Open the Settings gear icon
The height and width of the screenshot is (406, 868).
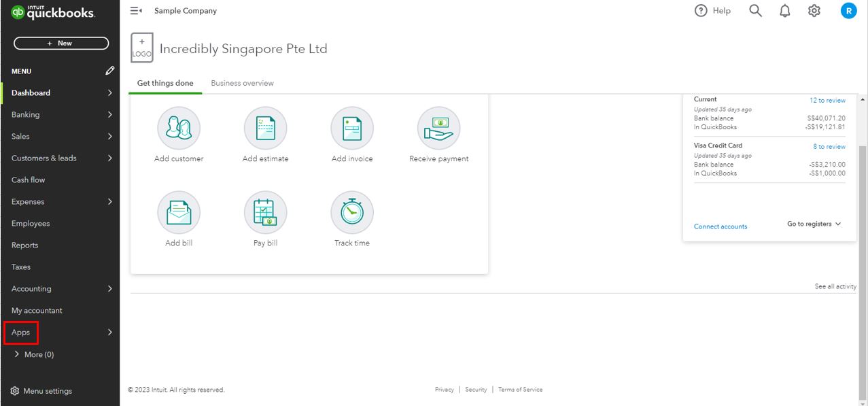(814, 11)
